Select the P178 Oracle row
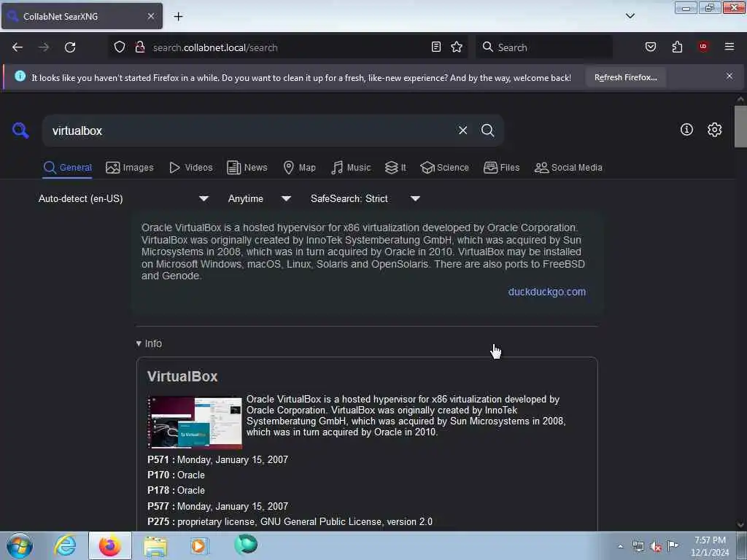The width and height of the screenshot is (747, 560). (x=177, y=490)
